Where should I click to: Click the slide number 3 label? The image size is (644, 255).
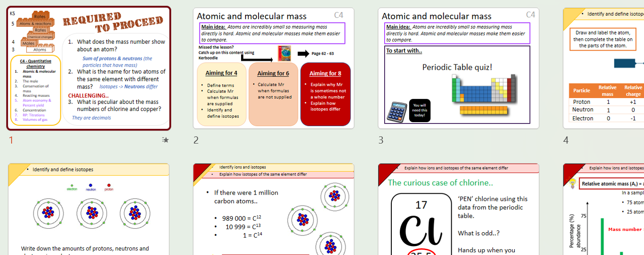[x=381, y=140]
